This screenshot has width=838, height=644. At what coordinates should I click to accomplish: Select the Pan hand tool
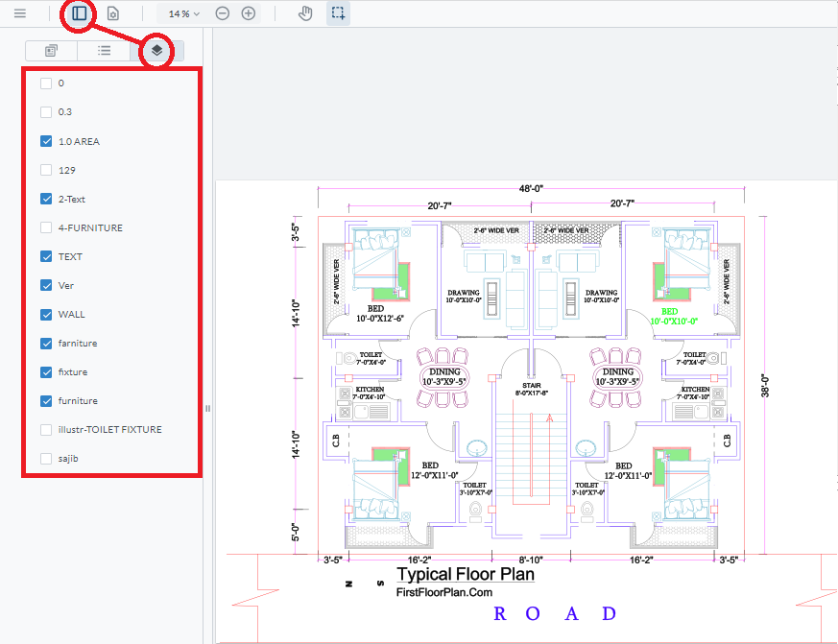point(304,13)
